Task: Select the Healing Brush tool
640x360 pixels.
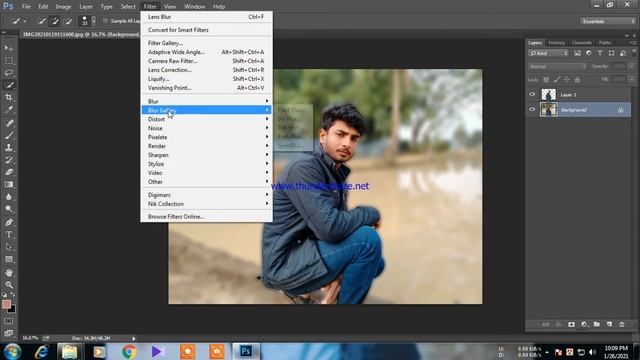Action: click(9, 123)
